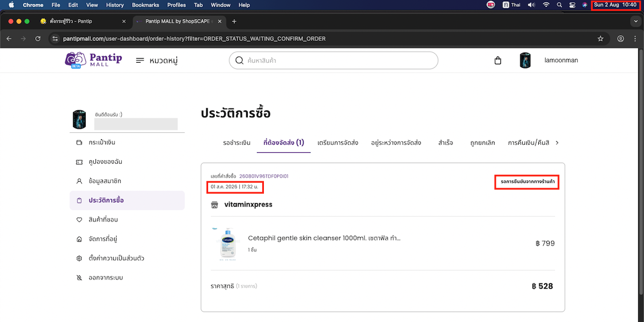Viewport: 644px width, 322px height.
Task: Open the macOS Spotlight search icon
Action: [x=559, y=5]
